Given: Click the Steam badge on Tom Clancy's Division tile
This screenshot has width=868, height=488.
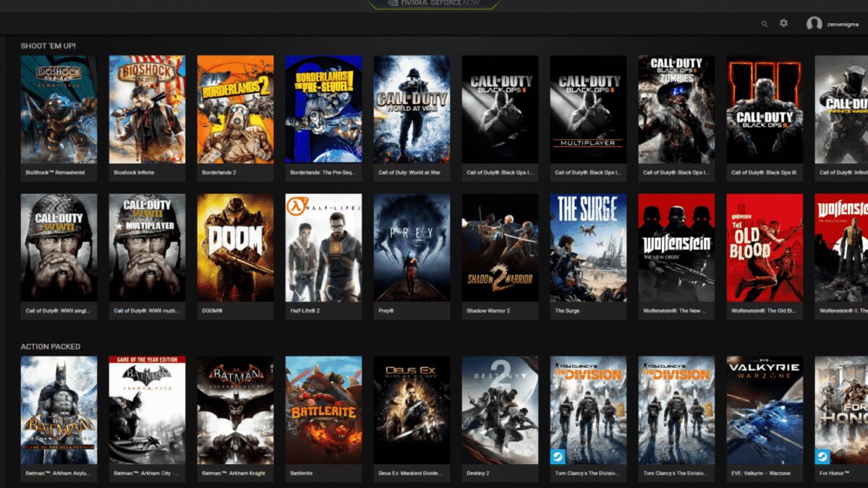Looking at the screenshot, I should [558, 456].
